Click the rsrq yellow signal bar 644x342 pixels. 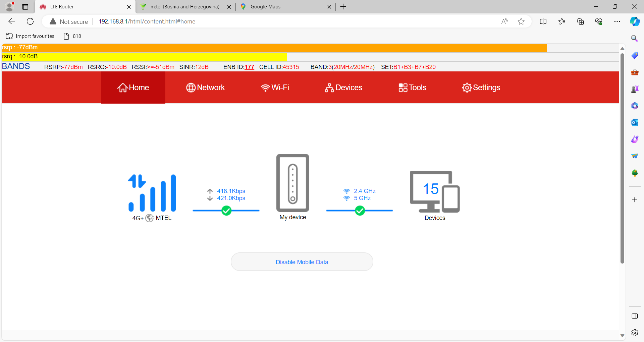[x=144, y=57]
